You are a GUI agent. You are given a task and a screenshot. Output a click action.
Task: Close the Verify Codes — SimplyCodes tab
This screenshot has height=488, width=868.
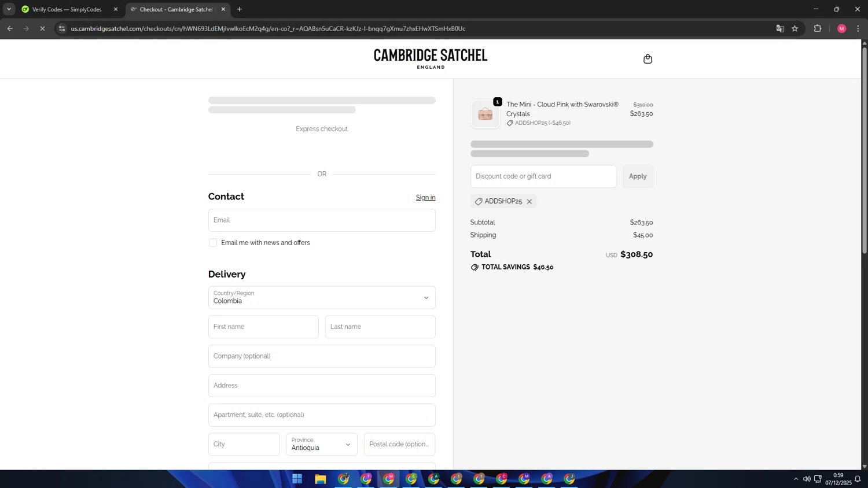(x=115, y=9)
